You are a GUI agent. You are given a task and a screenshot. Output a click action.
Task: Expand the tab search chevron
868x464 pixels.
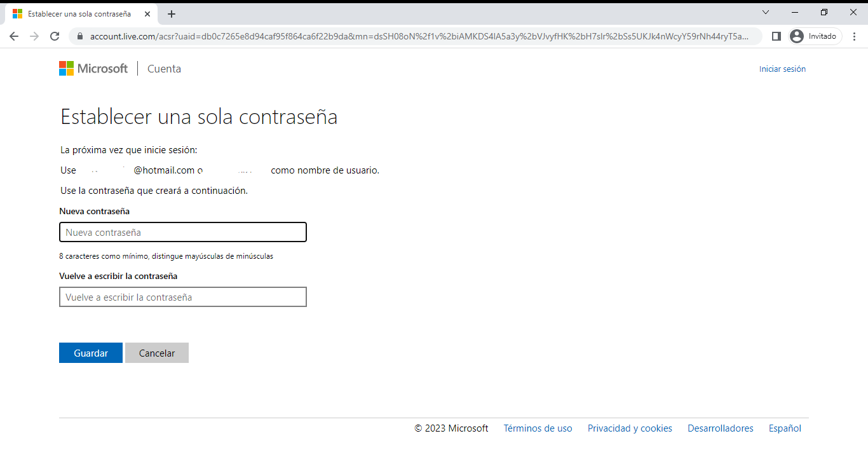[x=765, y=12]
